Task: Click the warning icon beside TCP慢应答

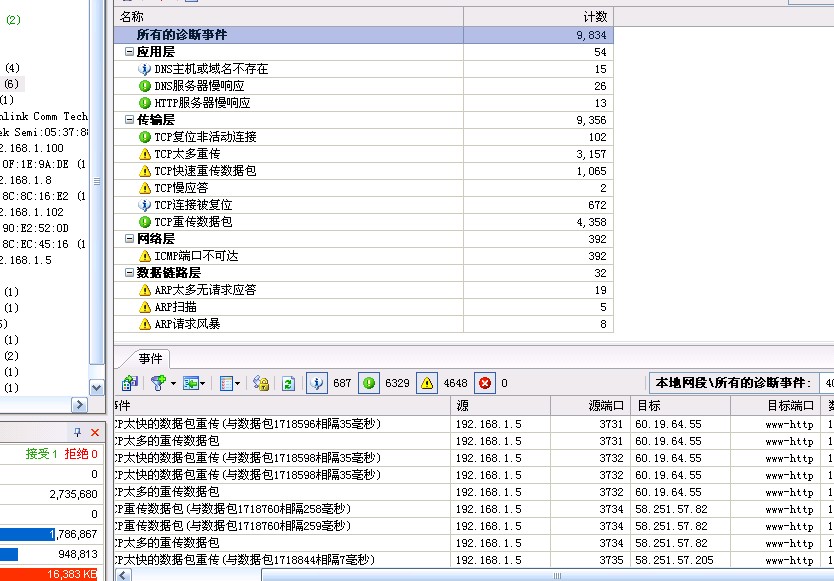Action: [x=145, y=188]
